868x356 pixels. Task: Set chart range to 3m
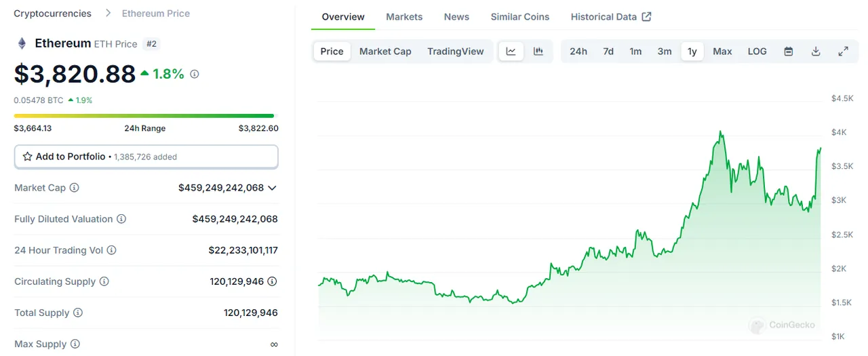pyautogui.click(x=665, y=52)
